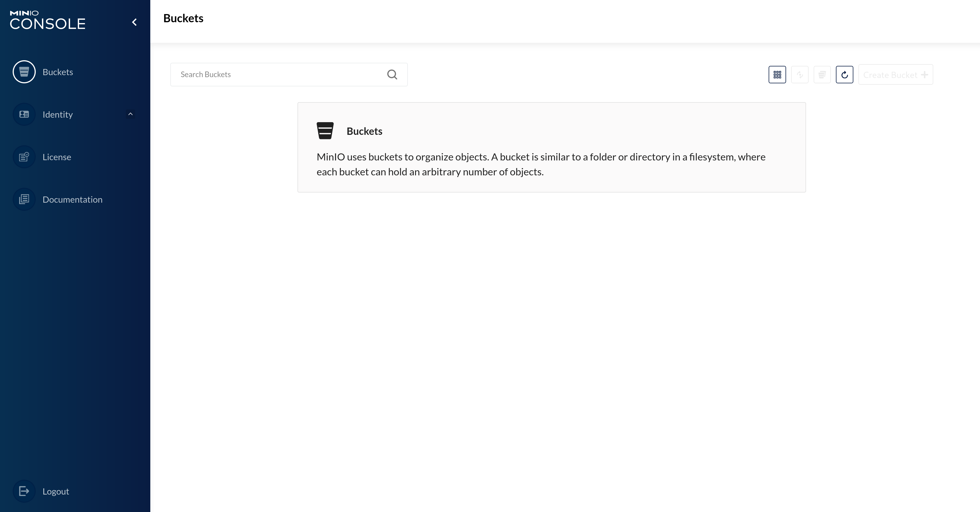
Task: Toggle the grid view for buckets
Action: pos(777,75)
